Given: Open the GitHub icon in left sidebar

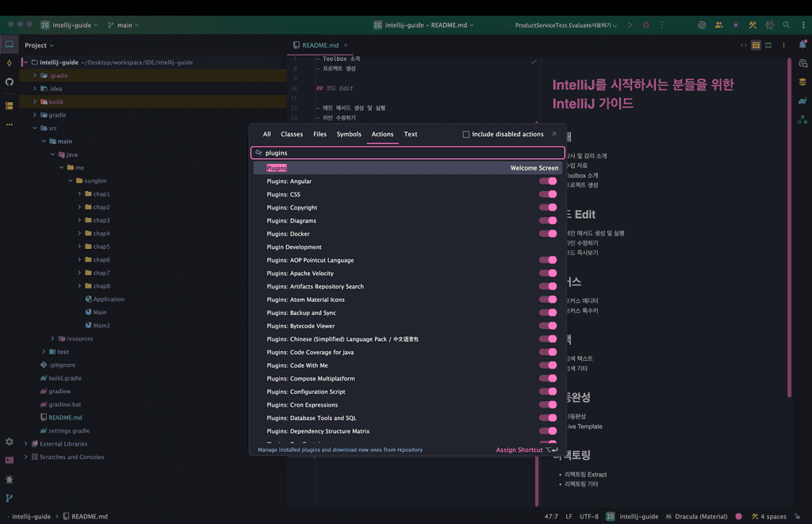Looking at the screenshot, I should pos(10,82).
